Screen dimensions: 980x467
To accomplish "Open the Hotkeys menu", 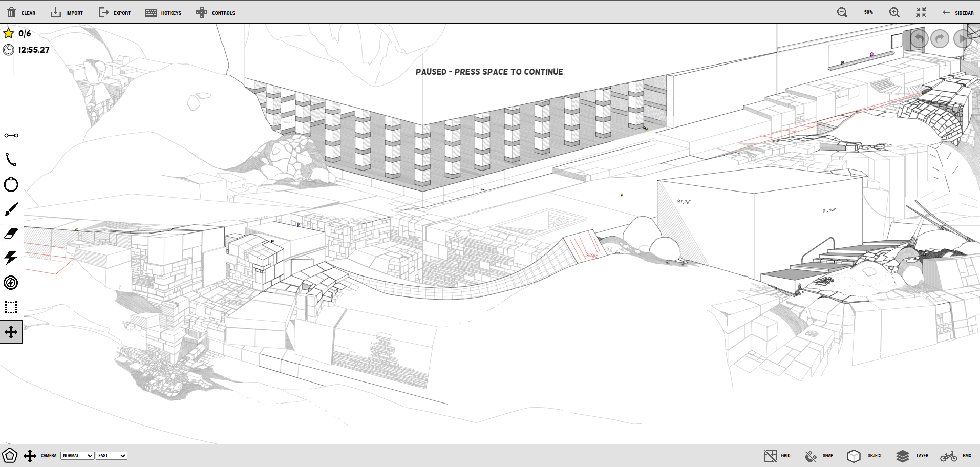I will click(x=163, y=13).
